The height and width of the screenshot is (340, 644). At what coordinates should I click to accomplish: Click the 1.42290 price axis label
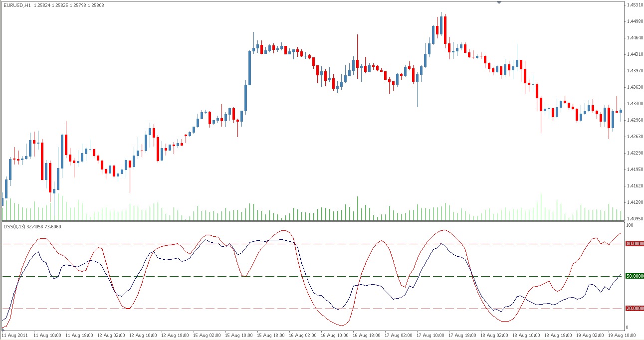click(x=634, y=153)
